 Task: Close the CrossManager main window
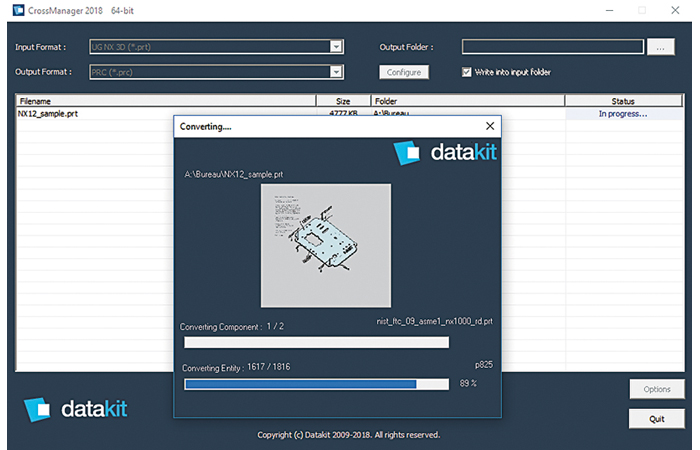tap(675, 10)
